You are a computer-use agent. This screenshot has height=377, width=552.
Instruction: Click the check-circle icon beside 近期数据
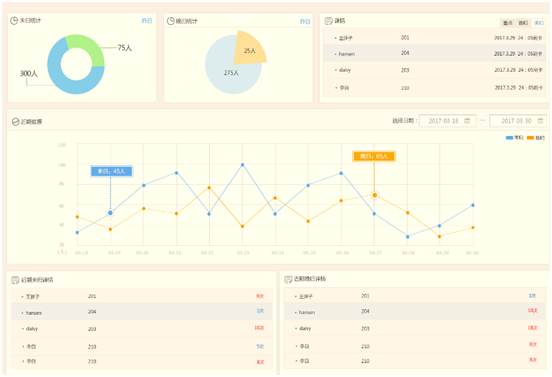click(15, 122)
